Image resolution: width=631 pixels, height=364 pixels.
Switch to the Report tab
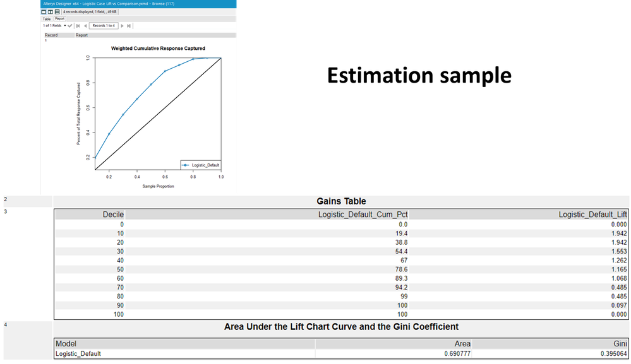click(59, 19)
